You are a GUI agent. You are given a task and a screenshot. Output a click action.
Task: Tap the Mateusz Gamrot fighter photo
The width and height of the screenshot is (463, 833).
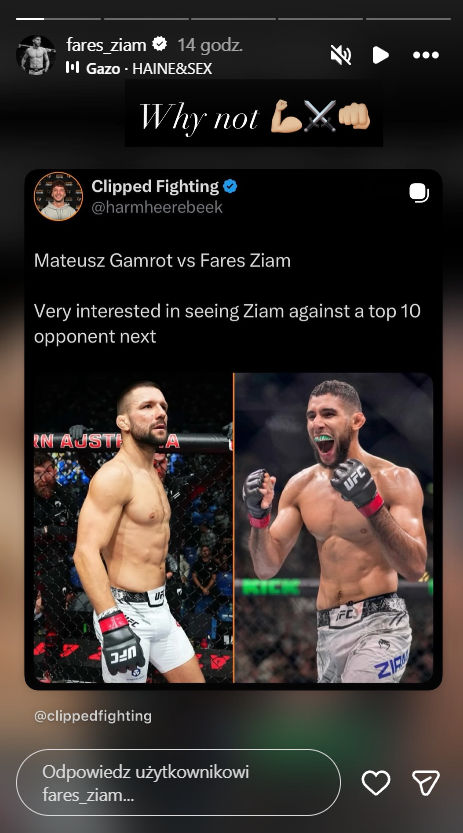coord(133,528)
